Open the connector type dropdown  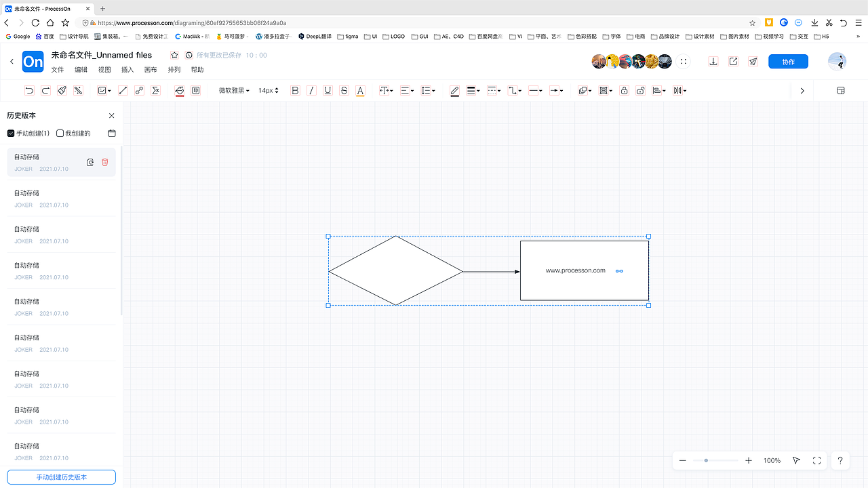click(515, 90)
